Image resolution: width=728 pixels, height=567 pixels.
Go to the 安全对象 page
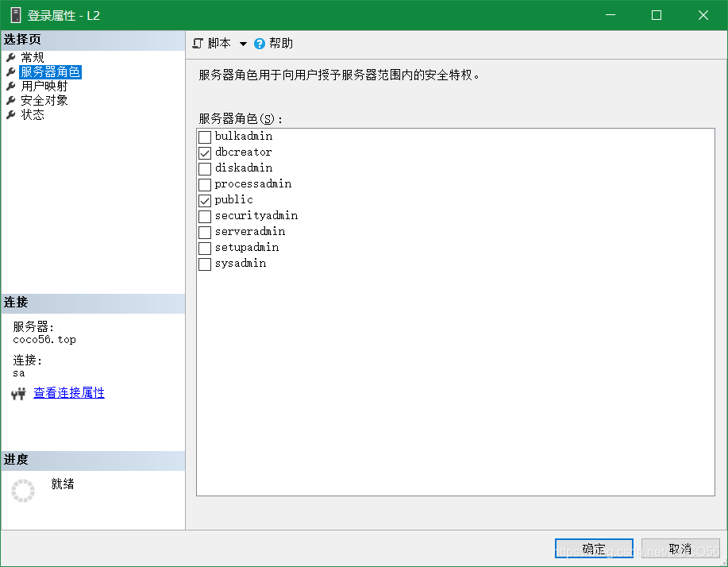click(x=44, y=101)
